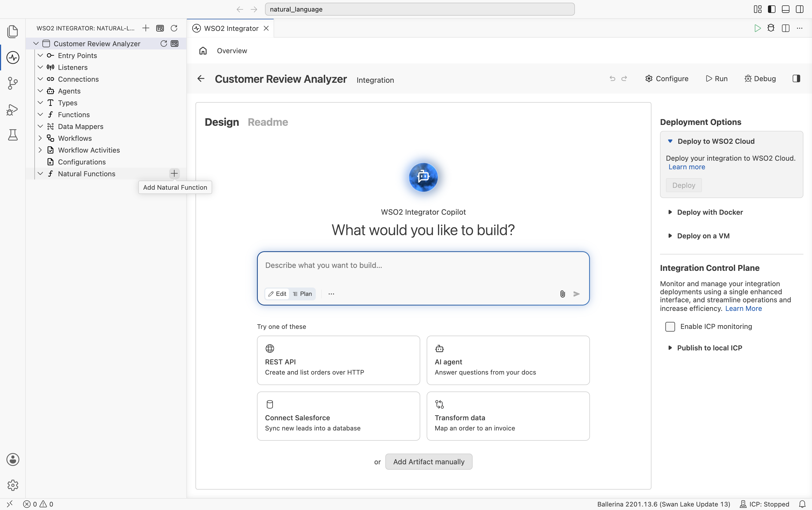Image resolution: width=812 pixels, height=510 pixels.
Task: Switch to the Readme tab
Action: click(268, 122)
